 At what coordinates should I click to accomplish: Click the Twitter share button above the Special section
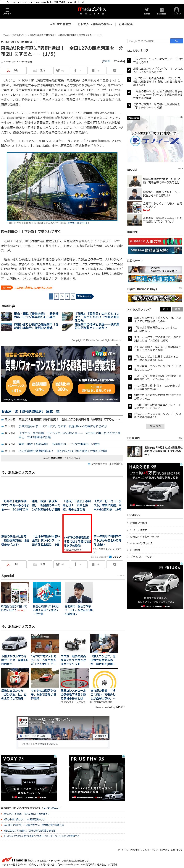click(62, 564)
